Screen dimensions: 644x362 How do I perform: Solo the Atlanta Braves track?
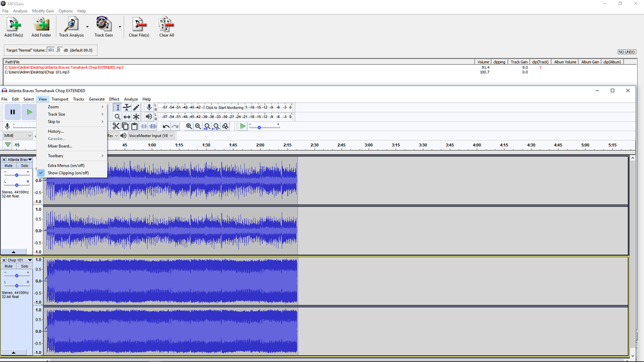[24, 166]
